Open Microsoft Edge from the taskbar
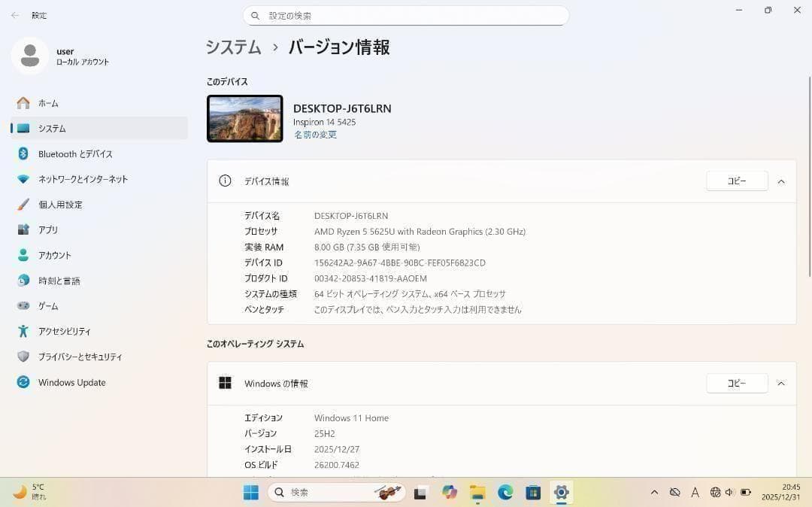Screen dimensions: 812x507 point(504,492)
